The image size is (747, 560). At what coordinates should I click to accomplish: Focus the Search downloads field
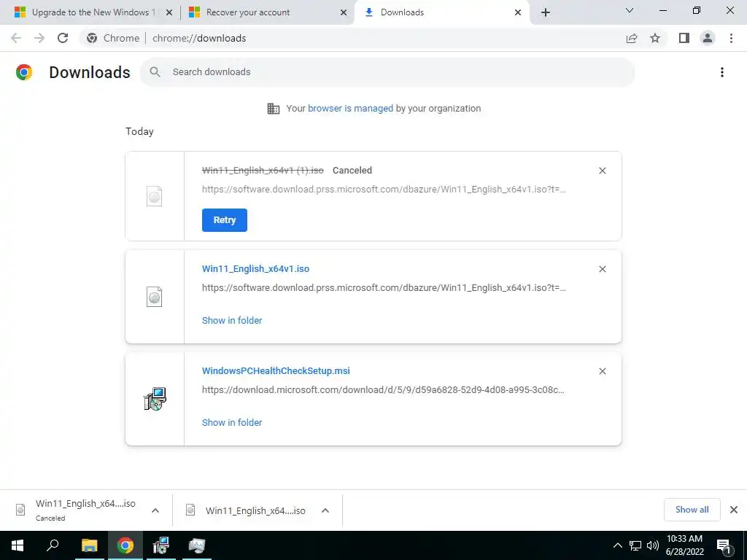(388, 72)
